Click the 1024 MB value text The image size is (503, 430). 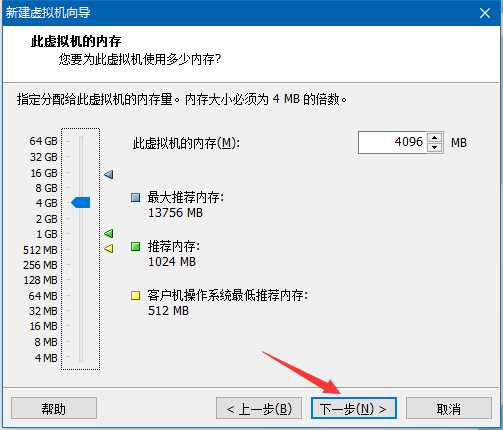coord(172,262)
